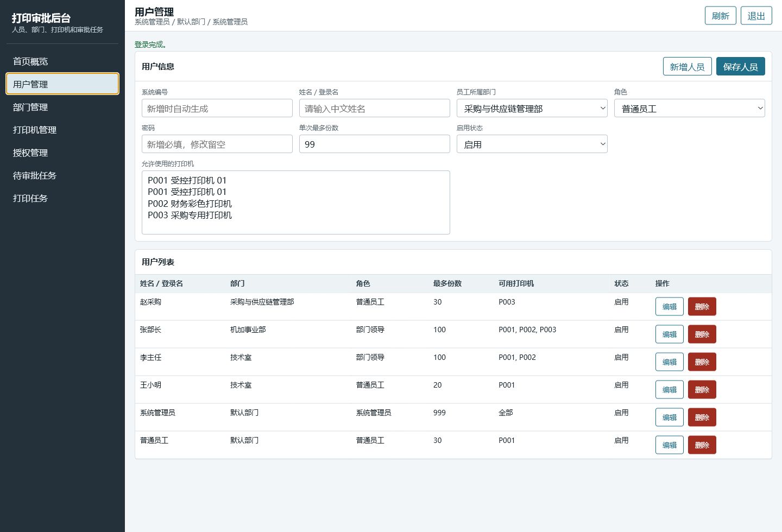Click 张部长 in the user list
The image size is (782, 532).
tap(150, 330)
